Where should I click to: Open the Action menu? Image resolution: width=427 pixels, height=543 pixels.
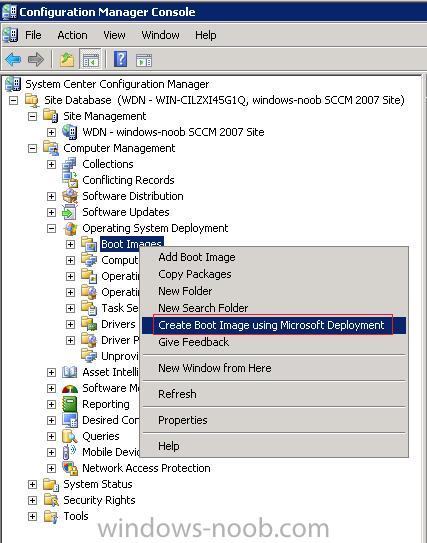pos(72,35)
